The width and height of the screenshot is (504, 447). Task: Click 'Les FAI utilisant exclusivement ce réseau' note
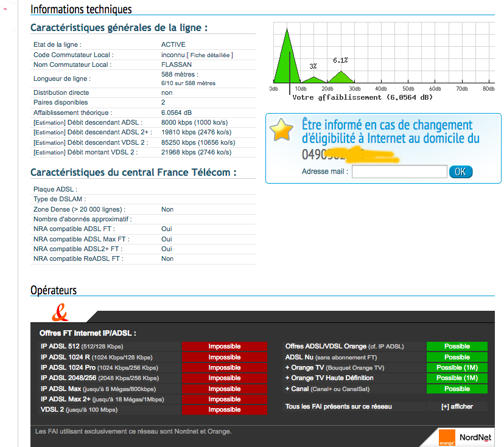pyautogui.click(x=133, y=431)
